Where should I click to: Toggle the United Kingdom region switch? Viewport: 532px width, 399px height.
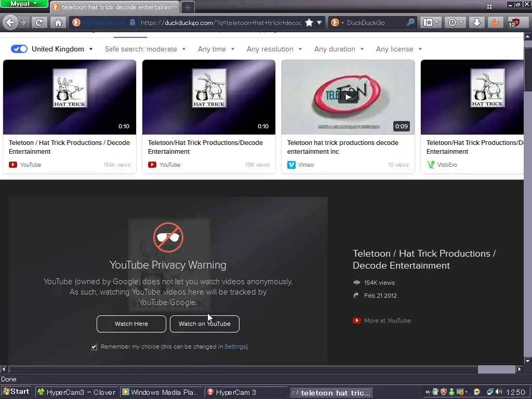(19, 49)
